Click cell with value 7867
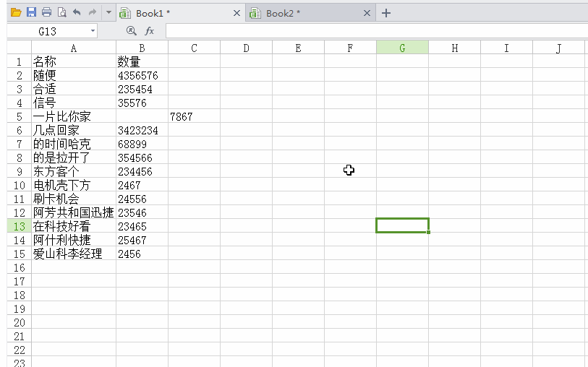The image size is (588, 367). coord(195,116)
